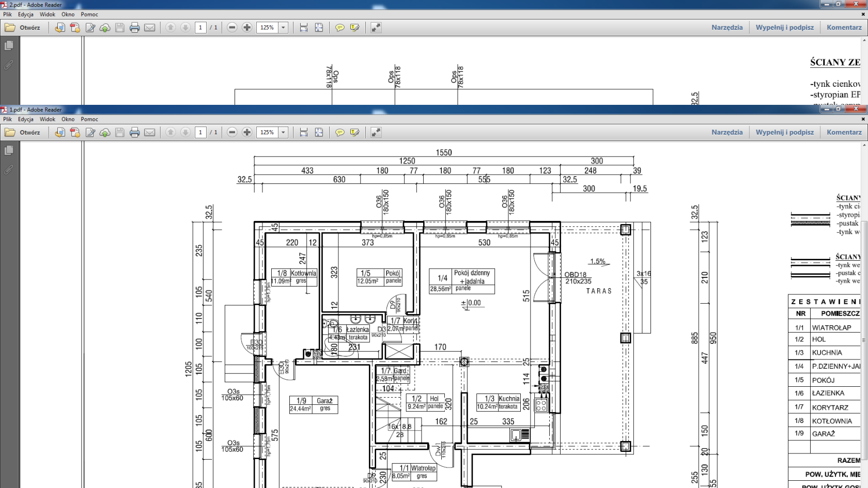Zoom out with the minus button in 1.pdf
Viewport: 868px width, 488px height.
tap(232, 133)
